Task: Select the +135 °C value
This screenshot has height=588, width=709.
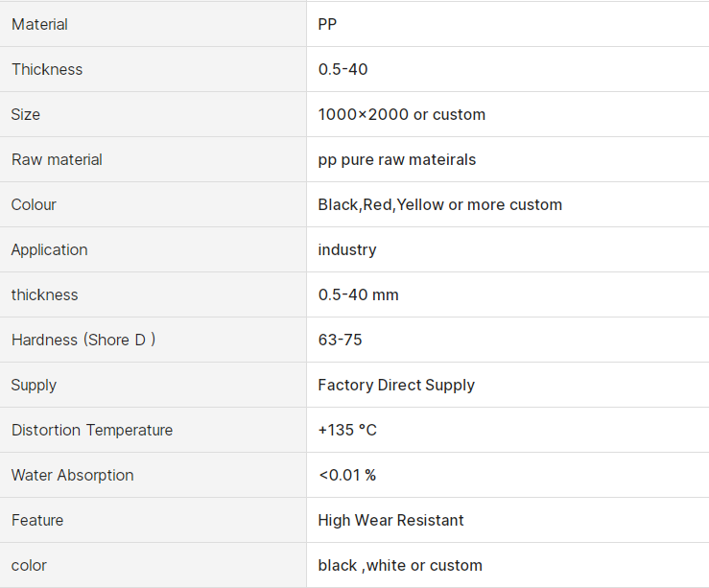Action: click(x=347, y=430)
